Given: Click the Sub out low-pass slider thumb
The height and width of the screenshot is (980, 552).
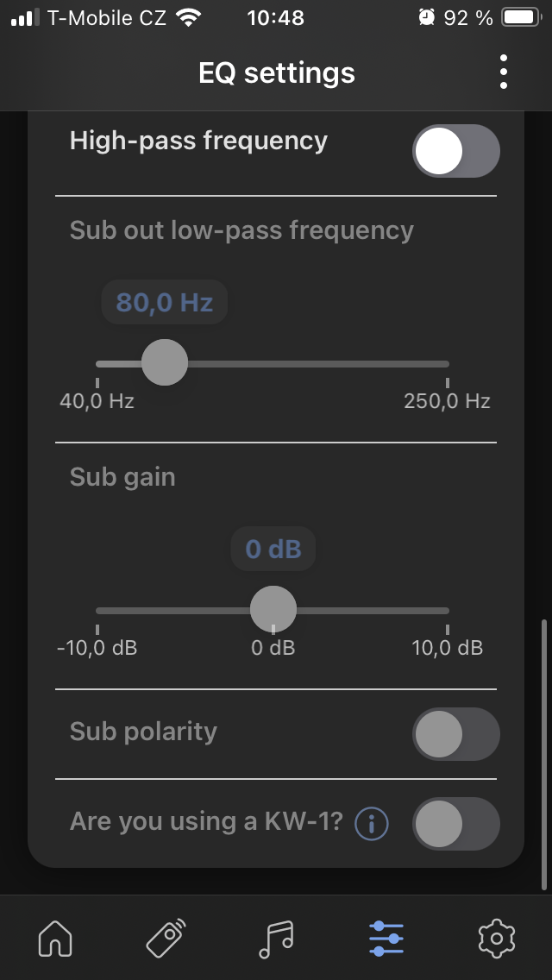Looking at the screenshot, I should (x=164, y=362).
